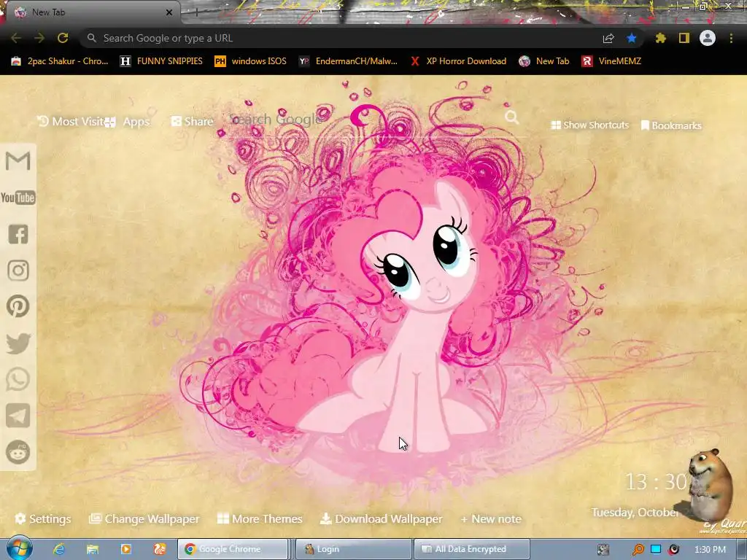Open Instagram sidebar shortcut
Image resolution: width=747 pixels, height=560 pixels.
18,271
